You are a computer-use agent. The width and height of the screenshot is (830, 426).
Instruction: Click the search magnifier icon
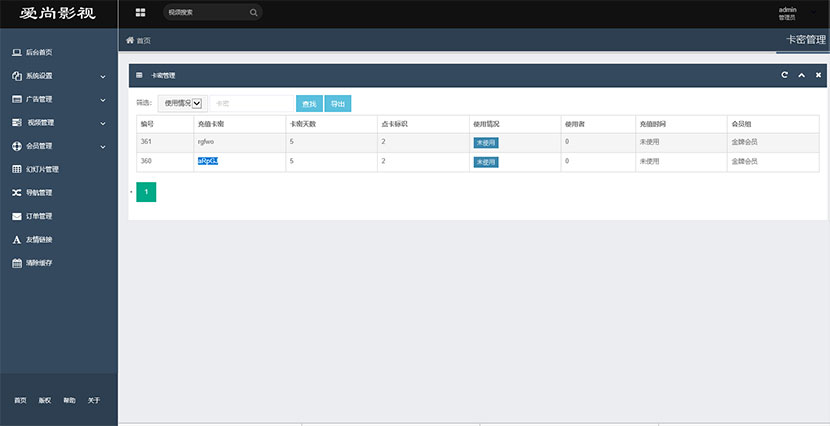tap(253, 13)
